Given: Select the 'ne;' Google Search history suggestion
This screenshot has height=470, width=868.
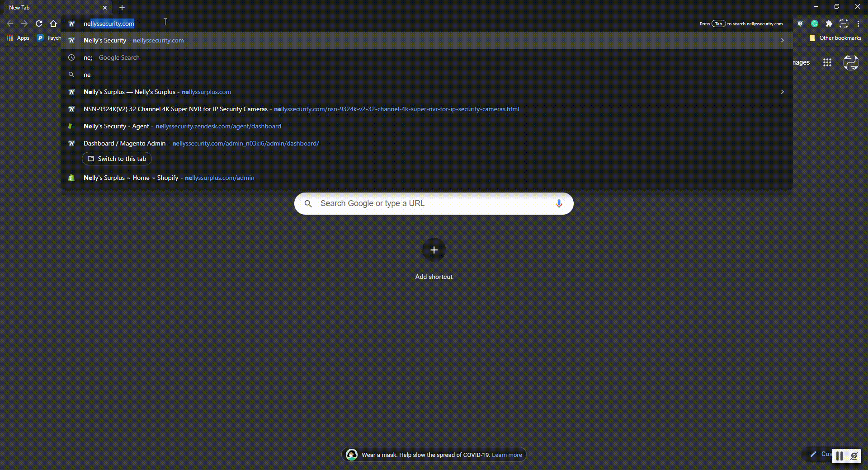Looking at the screenshot, I should click(x=427, y=57).
